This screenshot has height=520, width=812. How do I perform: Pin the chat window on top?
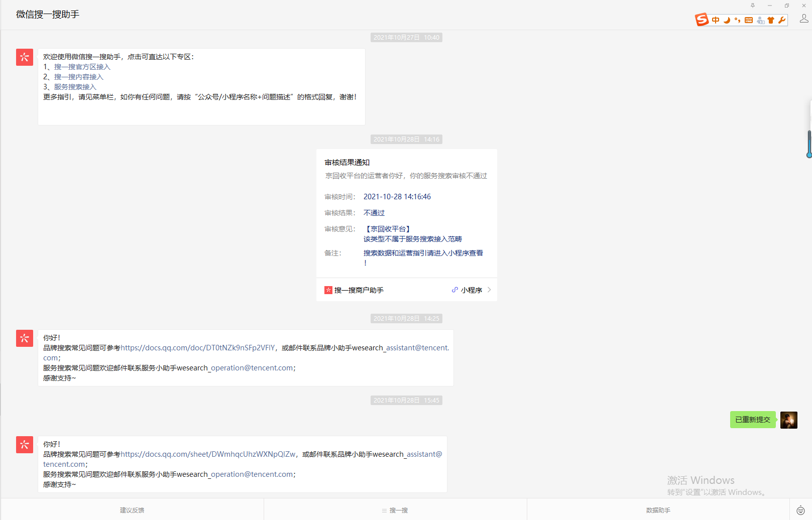(x=753, y=6)
